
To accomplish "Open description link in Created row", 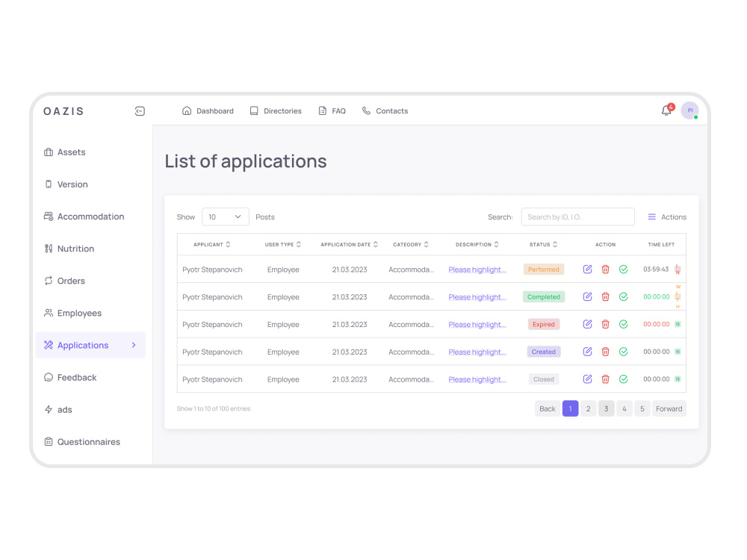I will coord(477,352).
